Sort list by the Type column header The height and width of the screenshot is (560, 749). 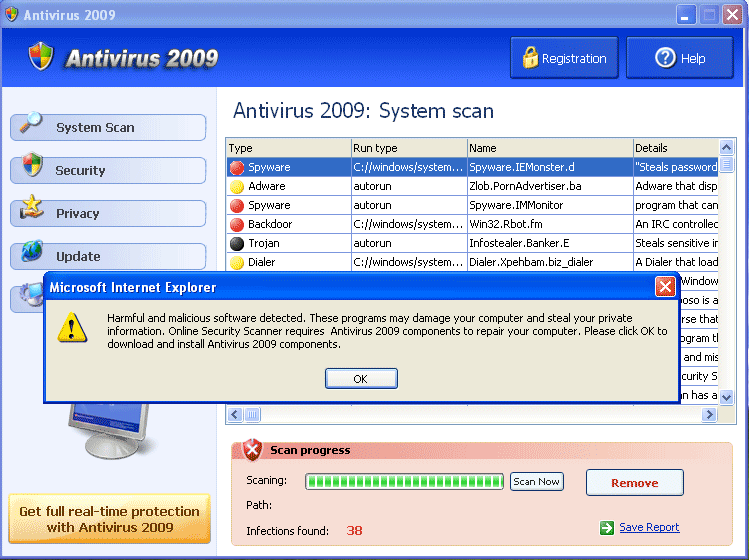[x=288, y=148]
